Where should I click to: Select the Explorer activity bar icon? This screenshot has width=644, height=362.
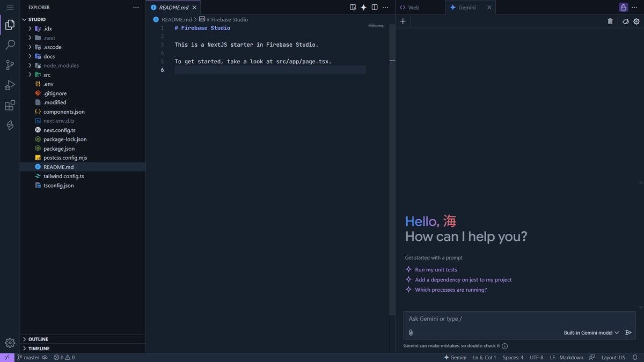point(10,25)
